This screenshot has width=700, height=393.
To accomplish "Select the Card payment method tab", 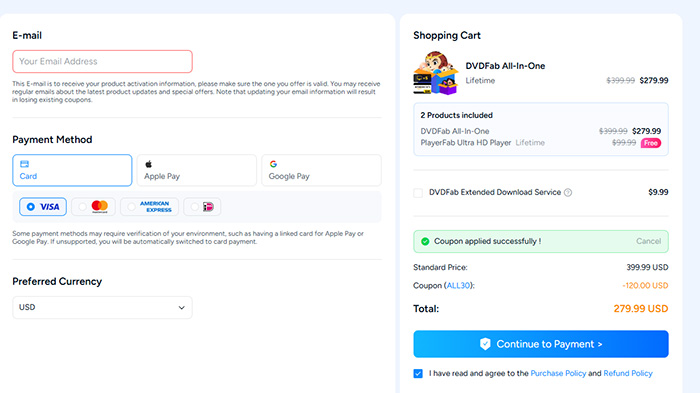I will 72,170.
